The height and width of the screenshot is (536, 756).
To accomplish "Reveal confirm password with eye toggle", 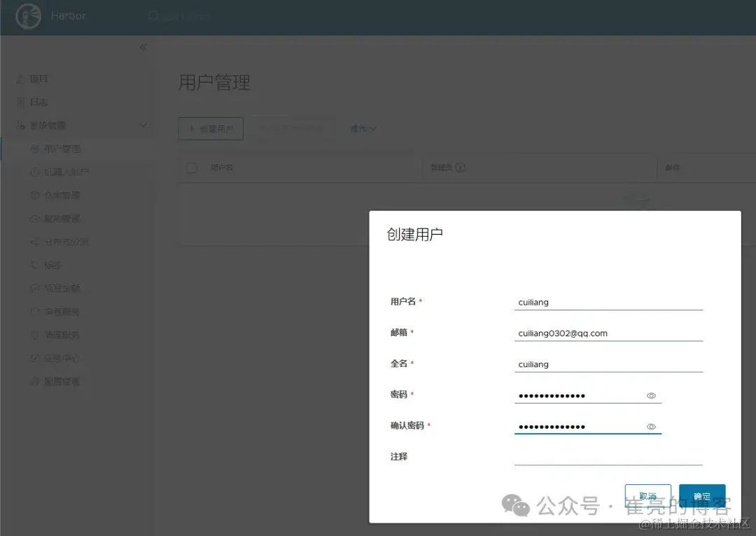I will pyautogui.click(x=651, y=426).
